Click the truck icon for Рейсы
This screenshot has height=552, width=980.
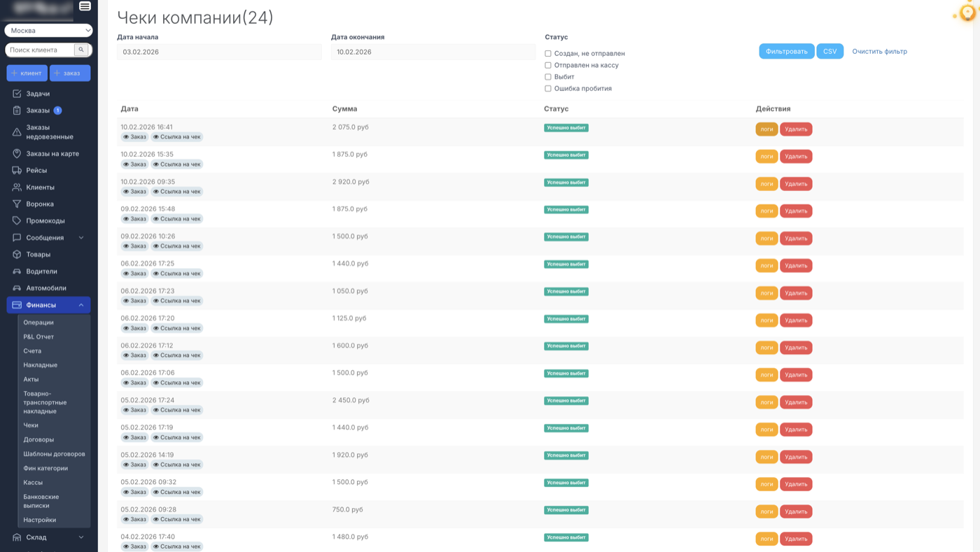tap(17, 171)
